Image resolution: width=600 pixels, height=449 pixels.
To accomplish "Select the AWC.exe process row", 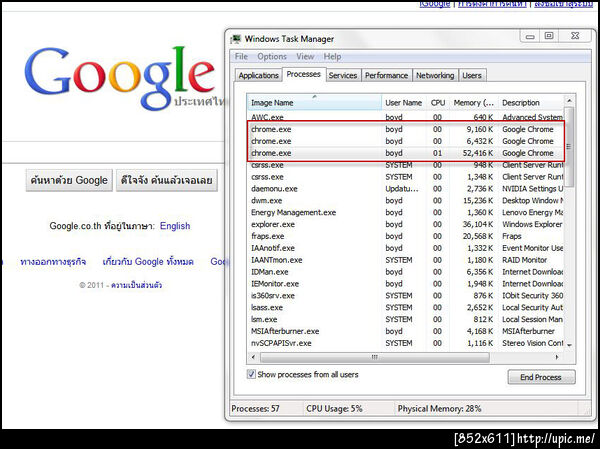I will [x=405, y=117].
